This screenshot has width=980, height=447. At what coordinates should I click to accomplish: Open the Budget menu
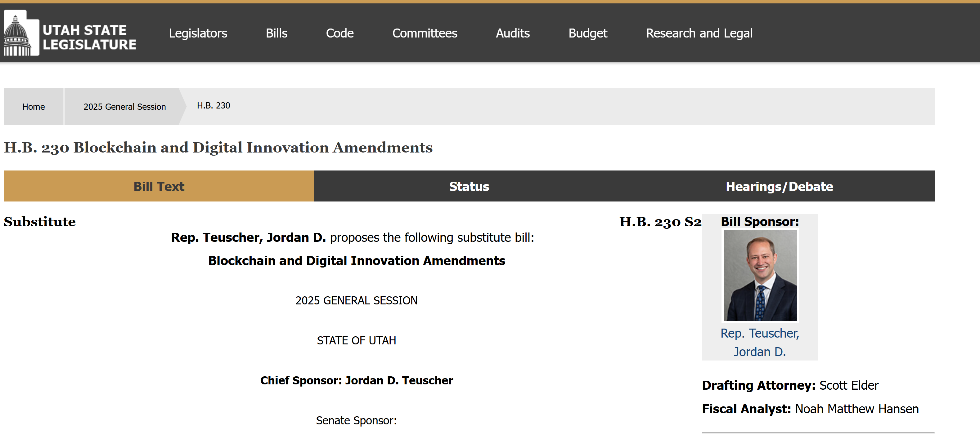(588, 33)
